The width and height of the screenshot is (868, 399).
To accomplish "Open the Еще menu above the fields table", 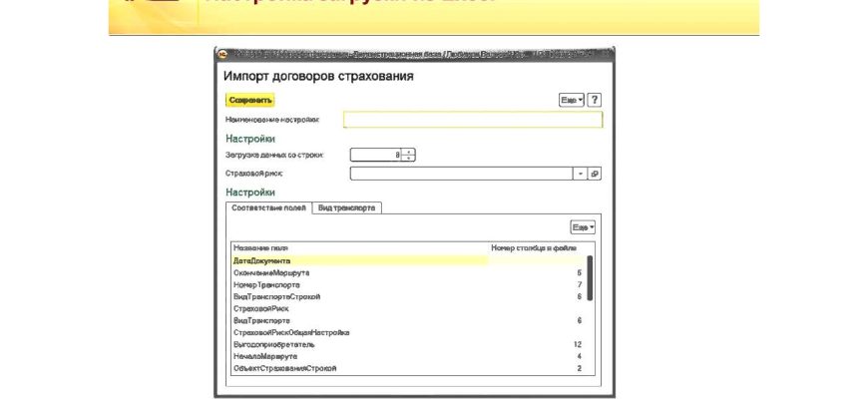I will coord(583,227).
